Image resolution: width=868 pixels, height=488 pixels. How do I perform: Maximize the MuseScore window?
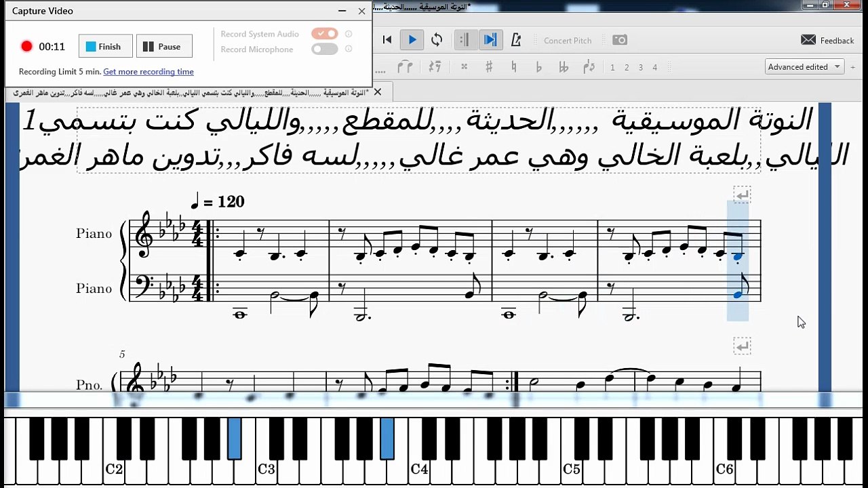825,5
